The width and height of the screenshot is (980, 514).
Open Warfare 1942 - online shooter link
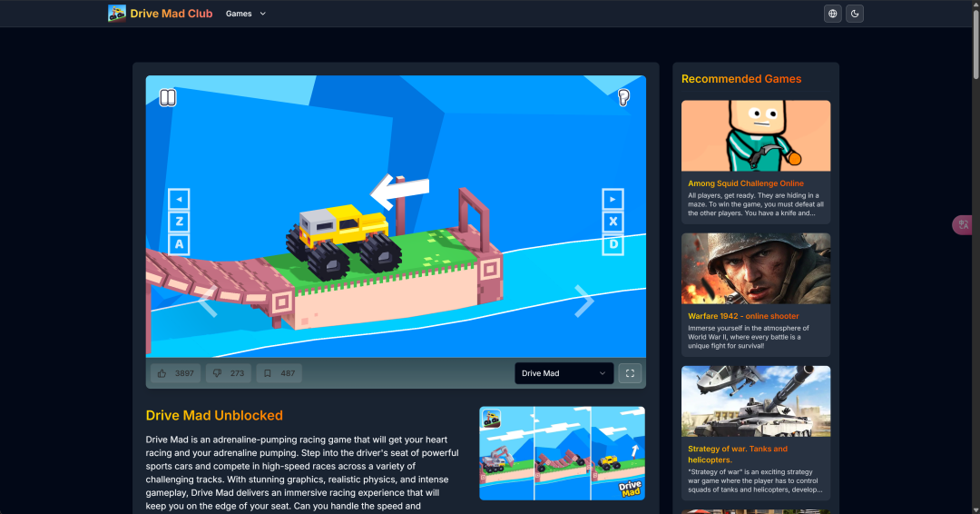pos(743,316)
